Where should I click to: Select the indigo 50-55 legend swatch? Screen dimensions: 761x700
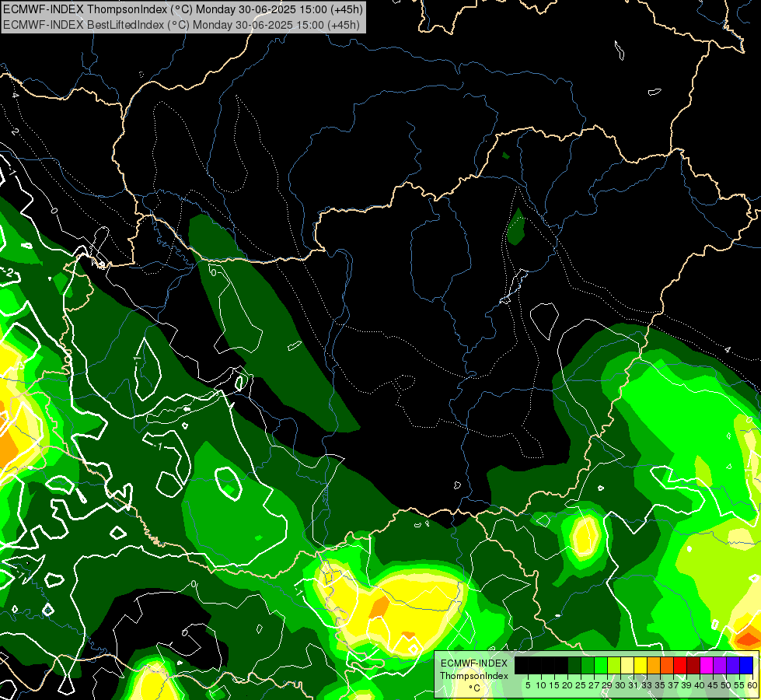coord(733,665)
